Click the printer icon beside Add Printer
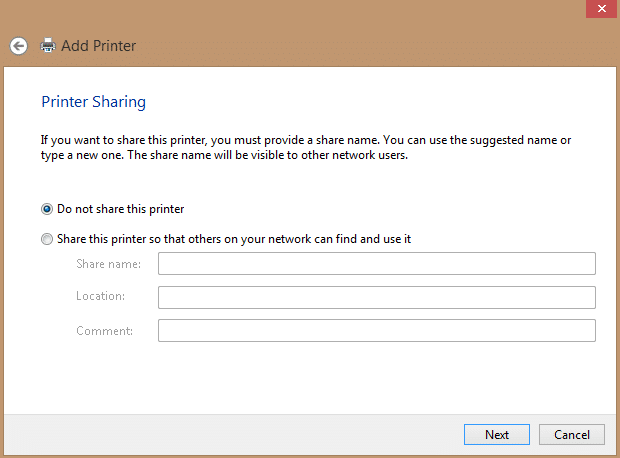620x458 pixels. point(48,45)
